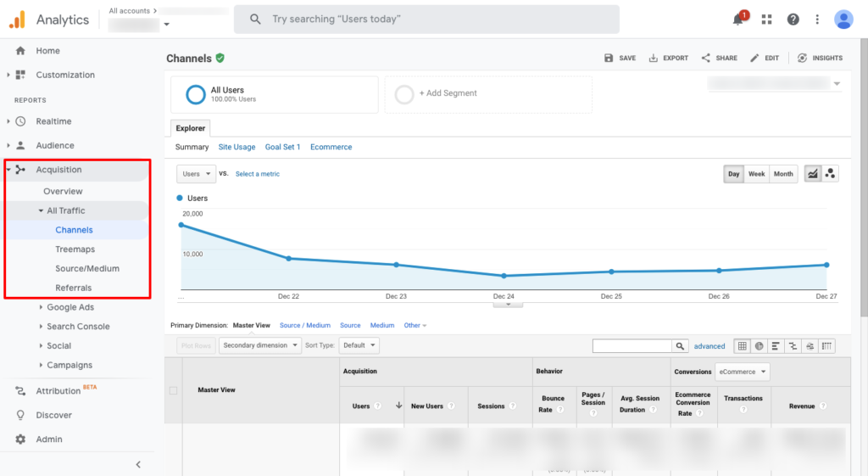Collapse the sidebar with the chevron

point(138,464)
